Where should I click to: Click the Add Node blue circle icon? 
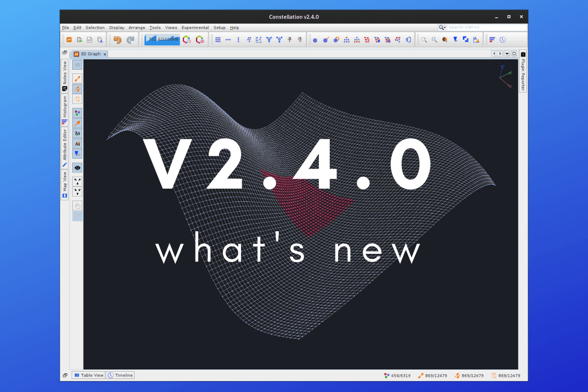coord(315,40)
